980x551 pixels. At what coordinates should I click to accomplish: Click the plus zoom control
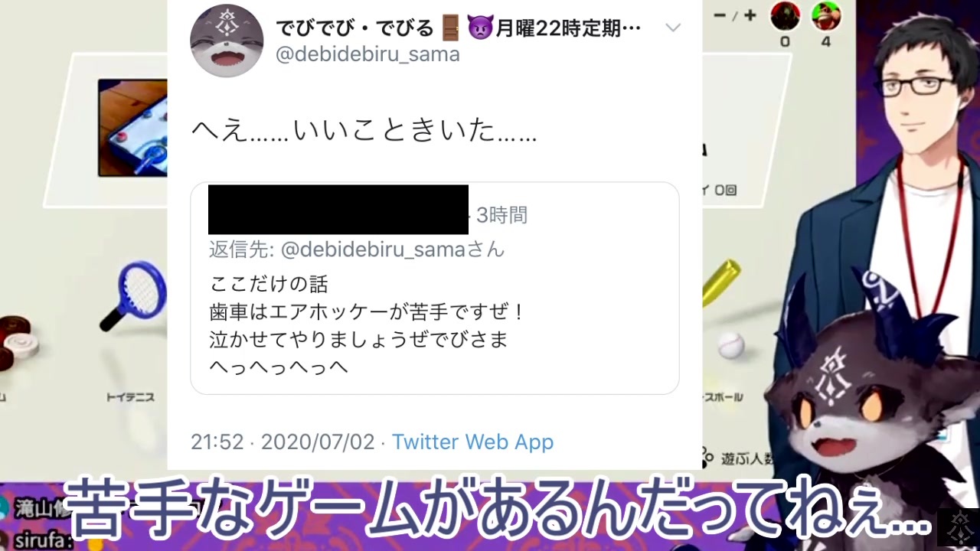pyautogui.click(x=750, y=15)
